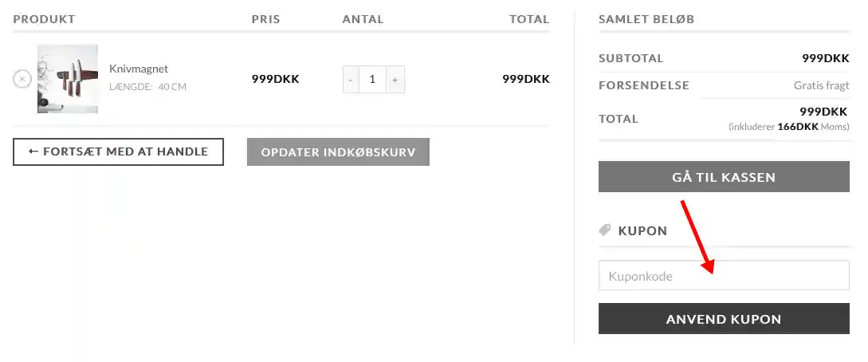This screenshot has height=362, width=868.
Task: Click the Samlet beløb heading
Action: tap(646, 19)
